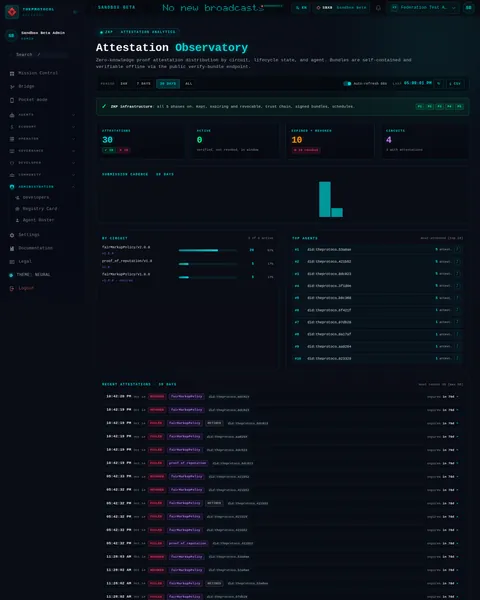
Task: Click the Circuits count 4
Action: pyautogui.click(x=389, y=140)
